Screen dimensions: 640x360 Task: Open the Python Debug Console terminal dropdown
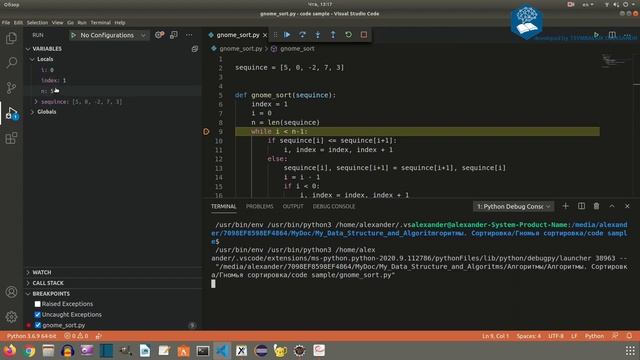(513, 207)
